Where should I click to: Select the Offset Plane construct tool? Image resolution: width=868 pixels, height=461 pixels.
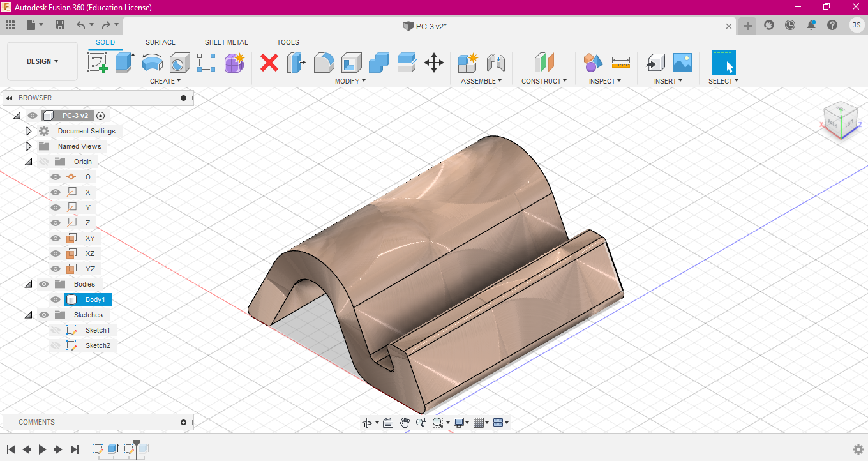544,62
